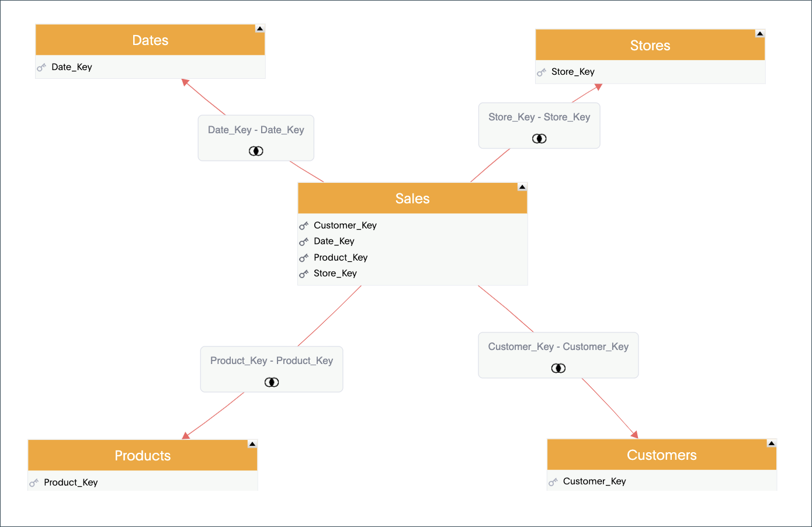Click the join icon under Date_Key - Date_Key

[x=256, y=151]
